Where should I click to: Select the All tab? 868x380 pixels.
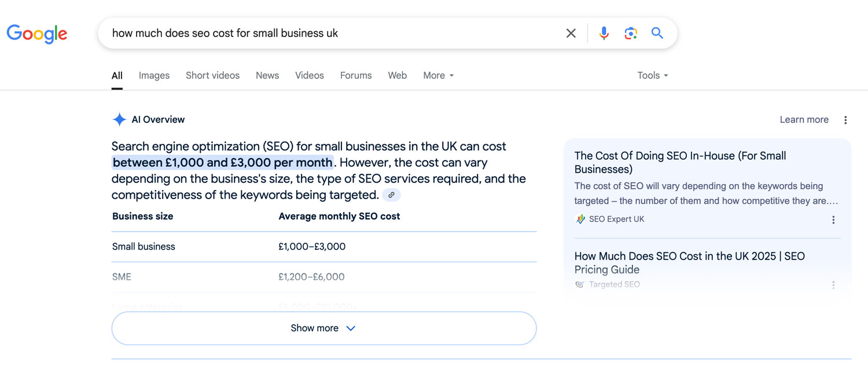117,75
